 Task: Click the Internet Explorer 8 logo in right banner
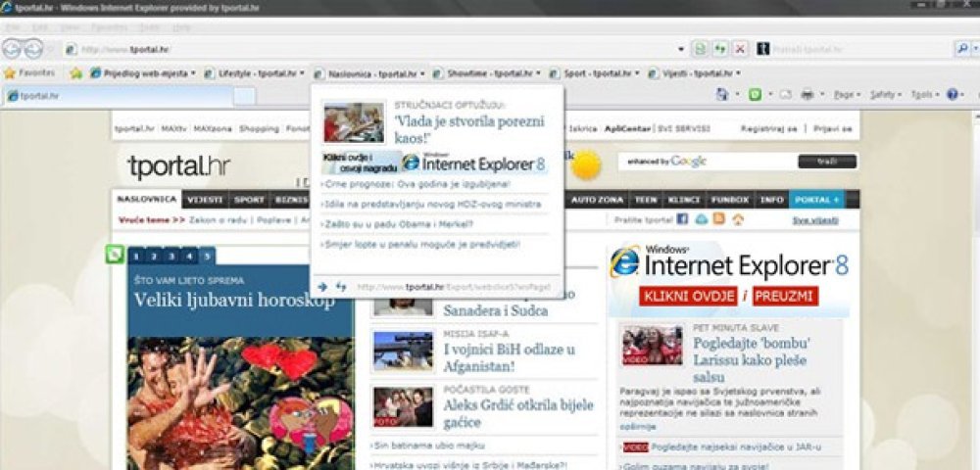625,262
